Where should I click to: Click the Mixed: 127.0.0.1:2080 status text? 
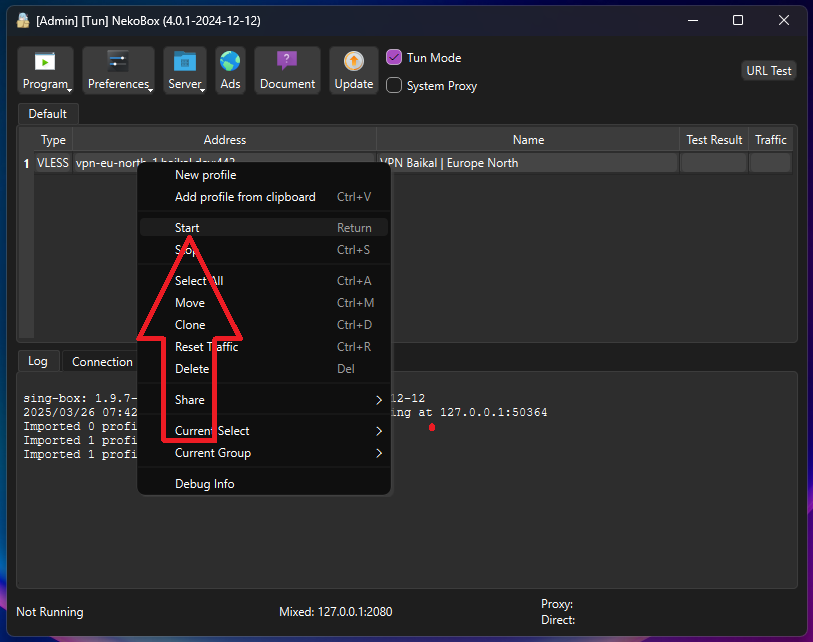(x=335, y=612)
